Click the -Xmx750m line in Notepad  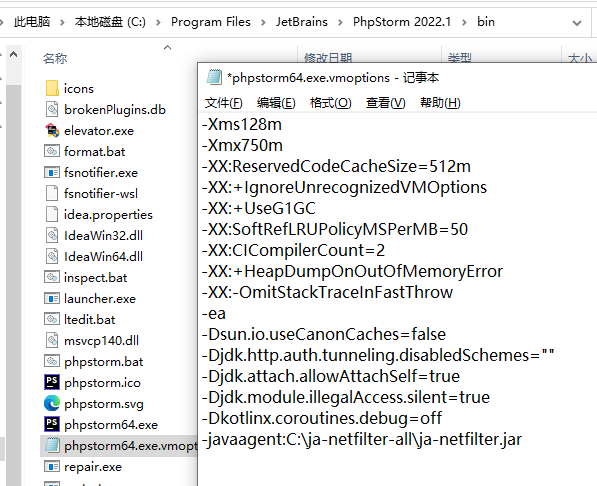pyautogui.click(x=242, y=145)
